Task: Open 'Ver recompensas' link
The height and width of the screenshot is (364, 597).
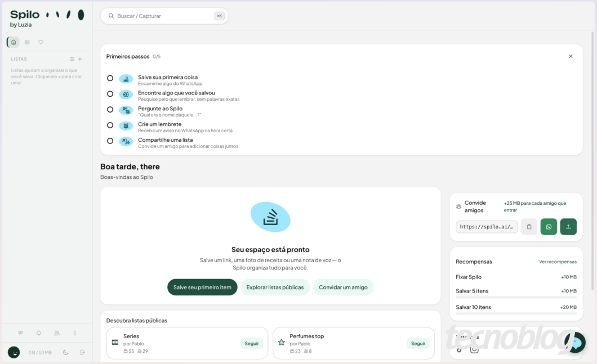Action: click(x=558, y=262)
